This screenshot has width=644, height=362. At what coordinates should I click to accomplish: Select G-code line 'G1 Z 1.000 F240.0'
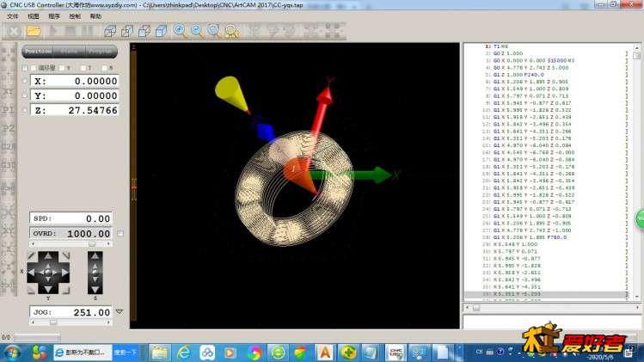coord(518,75)
